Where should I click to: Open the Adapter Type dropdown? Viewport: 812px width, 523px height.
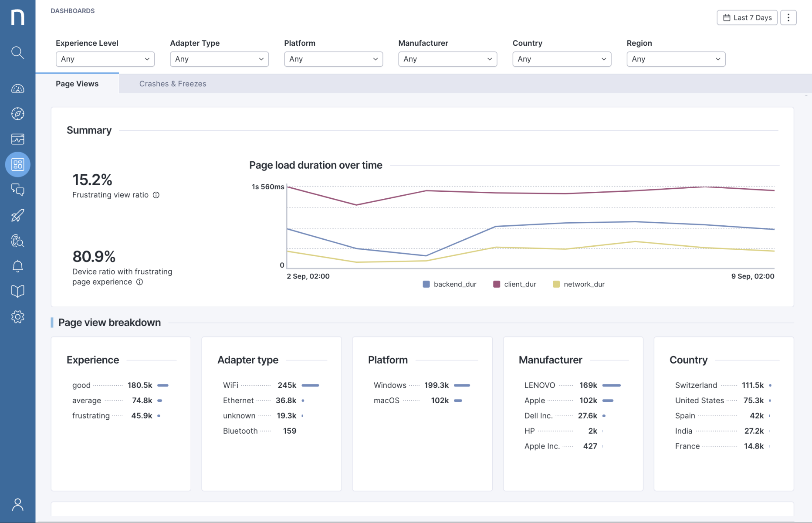tap(219, 59)
